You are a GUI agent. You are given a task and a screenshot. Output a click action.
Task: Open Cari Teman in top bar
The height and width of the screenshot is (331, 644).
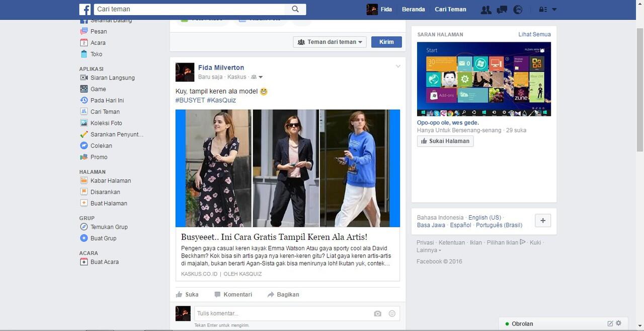pos(450,9)
